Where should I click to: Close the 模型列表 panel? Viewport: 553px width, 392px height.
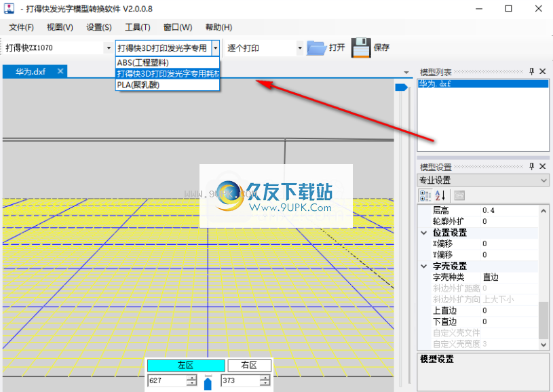pos(543,72)
